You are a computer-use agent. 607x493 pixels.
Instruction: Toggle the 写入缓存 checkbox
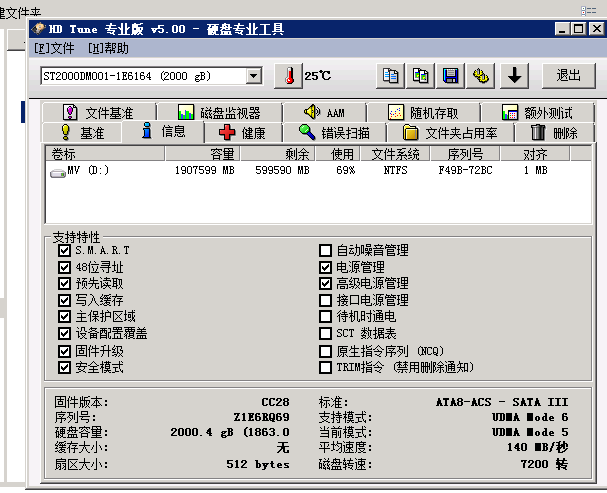coord(64,300)
